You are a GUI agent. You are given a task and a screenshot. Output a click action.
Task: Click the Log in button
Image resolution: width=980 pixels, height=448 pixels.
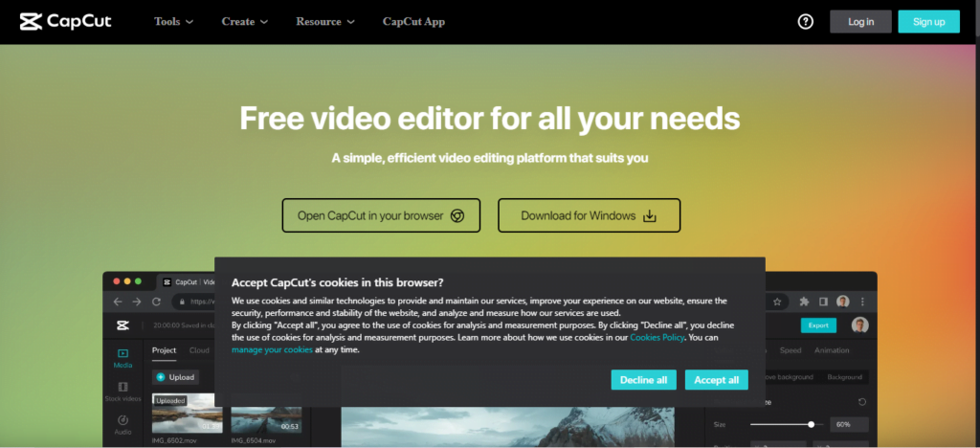tap(860, 21)
